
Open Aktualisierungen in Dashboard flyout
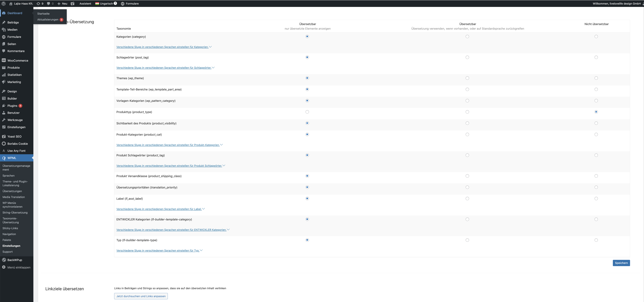coord(48,20)
